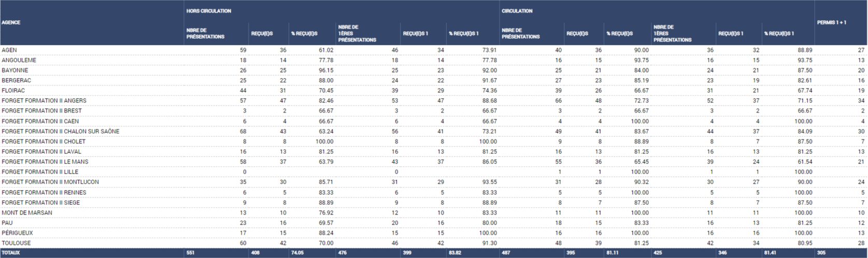868x258 pixels.
Task: Click the BAYONNE agency name
Action: tap(15, 70)
